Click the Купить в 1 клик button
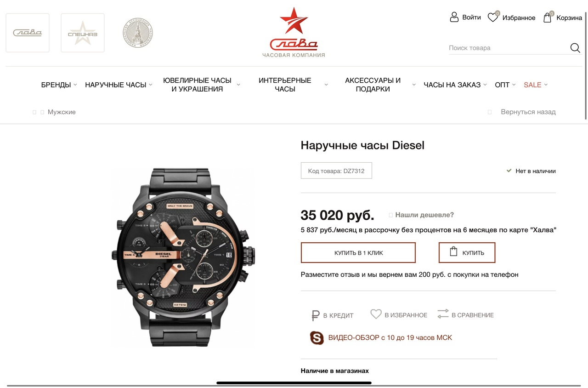 coord(358,253)
